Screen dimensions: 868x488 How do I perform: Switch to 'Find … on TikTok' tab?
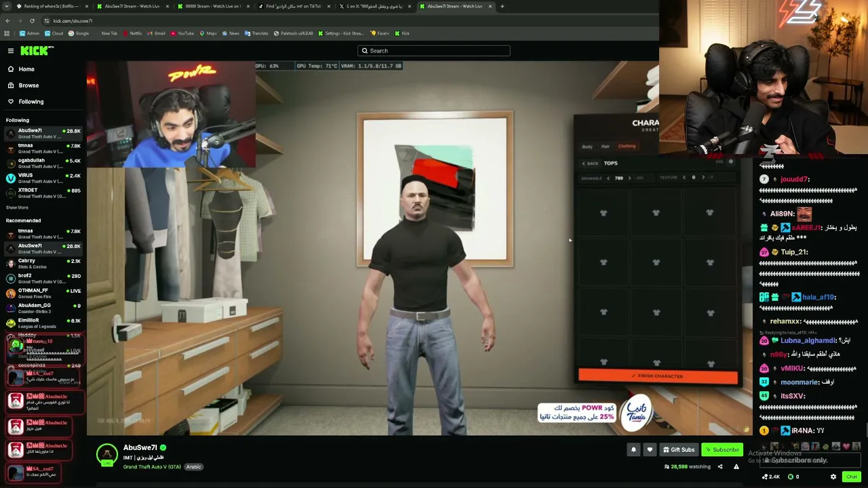point(293,6)
